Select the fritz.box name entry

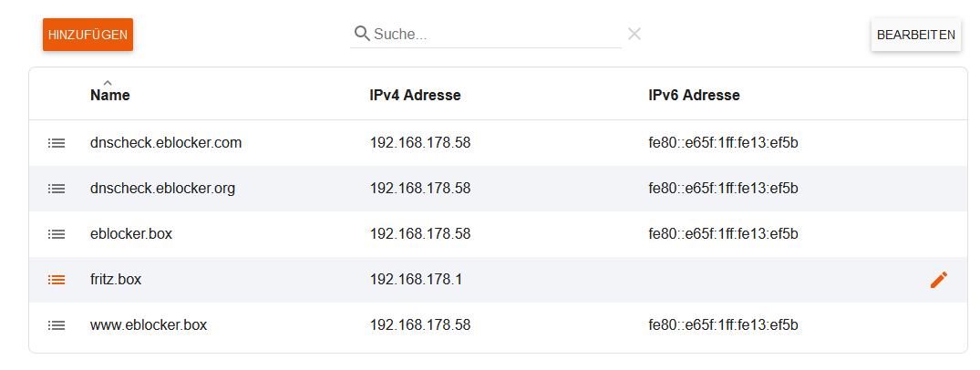click(116, 280)
